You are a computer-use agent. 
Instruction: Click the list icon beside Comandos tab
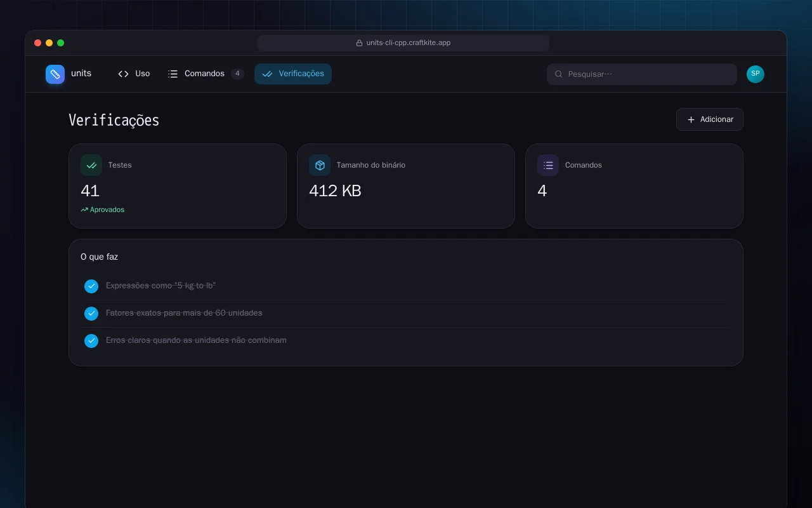(173, 74)
